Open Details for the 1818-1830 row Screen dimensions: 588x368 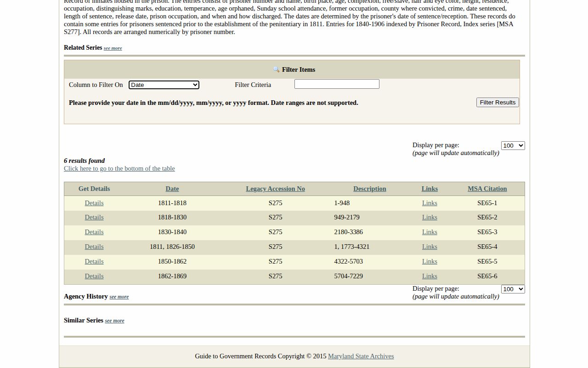pos(94,217)
